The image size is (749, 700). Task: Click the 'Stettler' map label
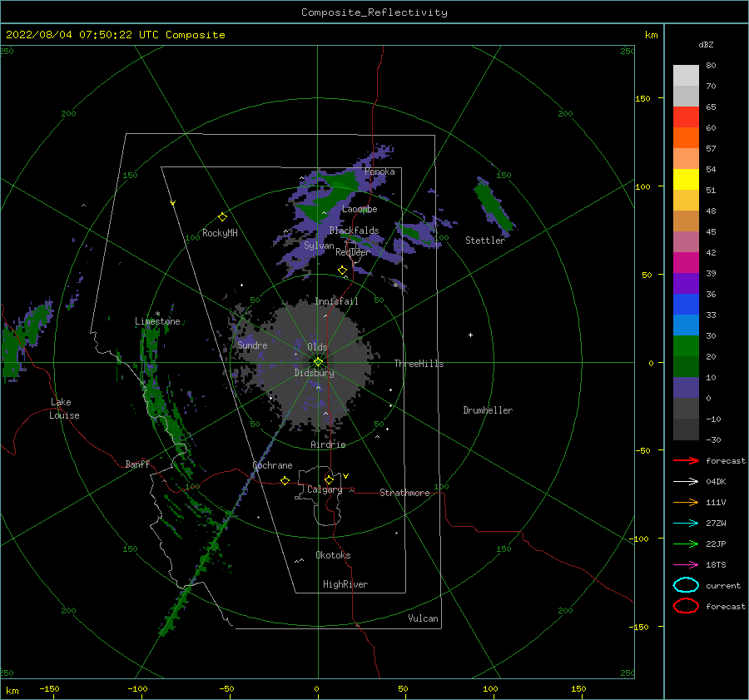pos(485,241)
